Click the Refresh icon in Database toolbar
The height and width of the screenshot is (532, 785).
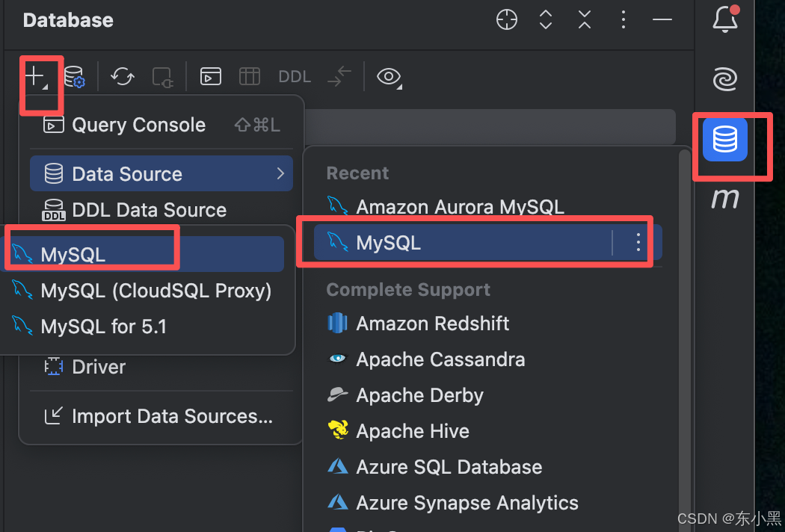[123, 76]
